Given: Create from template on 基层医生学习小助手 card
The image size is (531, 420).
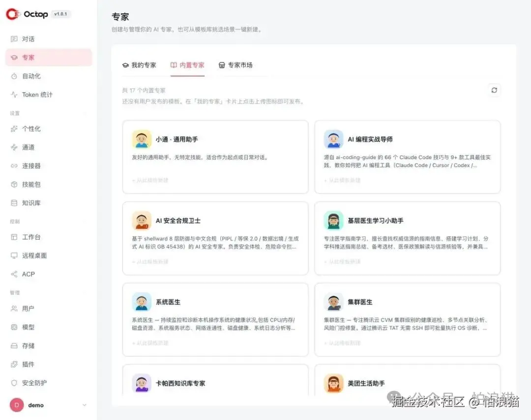Looking at the screenshot, I should (342, 262).
